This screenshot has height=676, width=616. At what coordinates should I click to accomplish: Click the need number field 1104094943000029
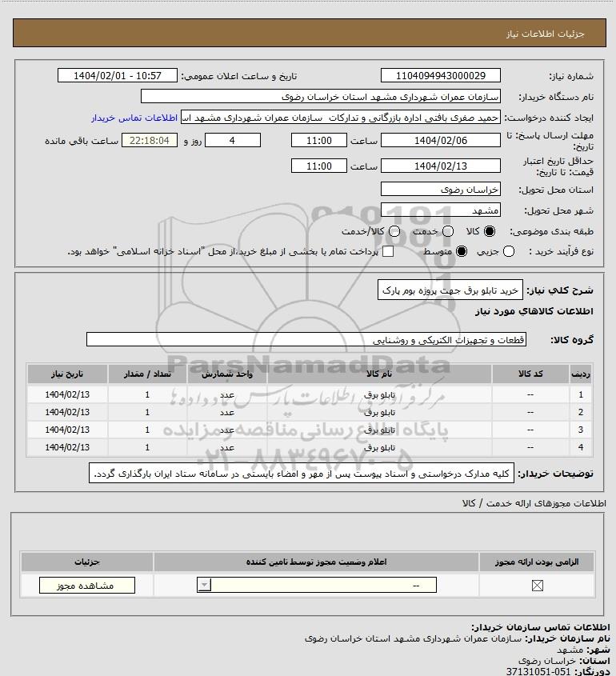(x=441, y=75)
